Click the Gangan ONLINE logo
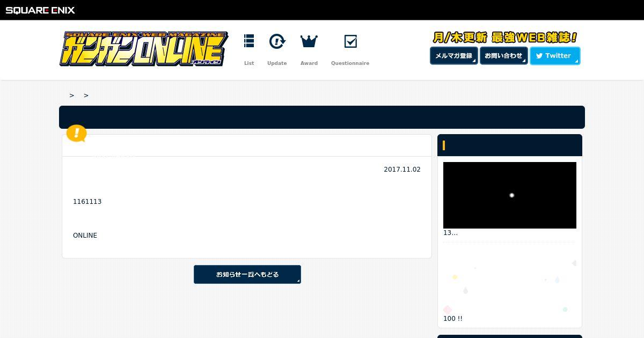 [144, 49]
